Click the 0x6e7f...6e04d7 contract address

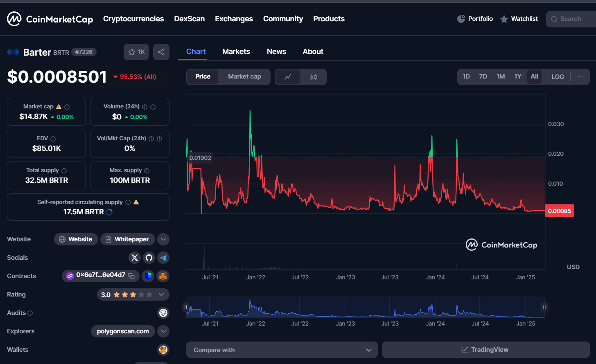tap(101, 275)
